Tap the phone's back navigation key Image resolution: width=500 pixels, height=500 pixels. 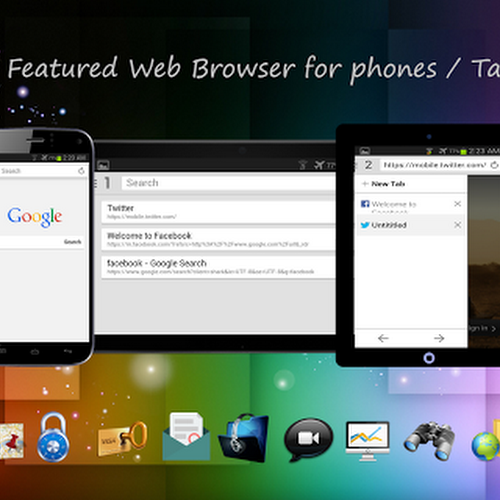68,351
